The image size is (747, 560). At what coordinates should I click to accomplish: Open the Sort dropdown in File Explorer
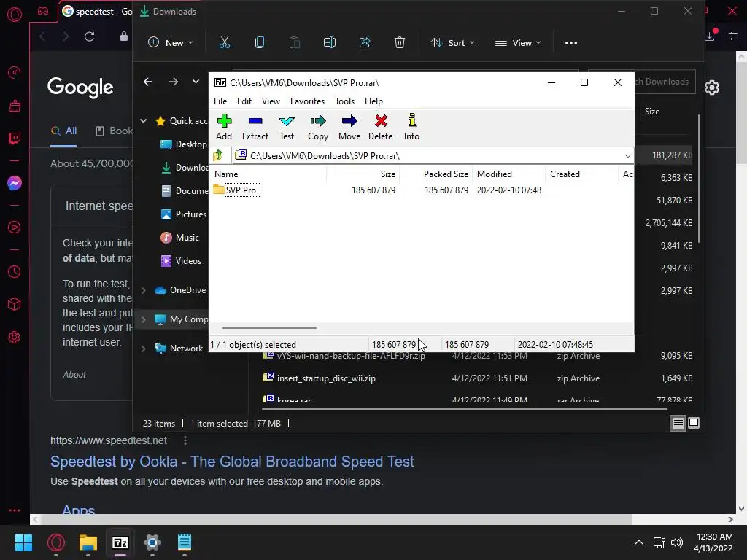tap(452, 42)
